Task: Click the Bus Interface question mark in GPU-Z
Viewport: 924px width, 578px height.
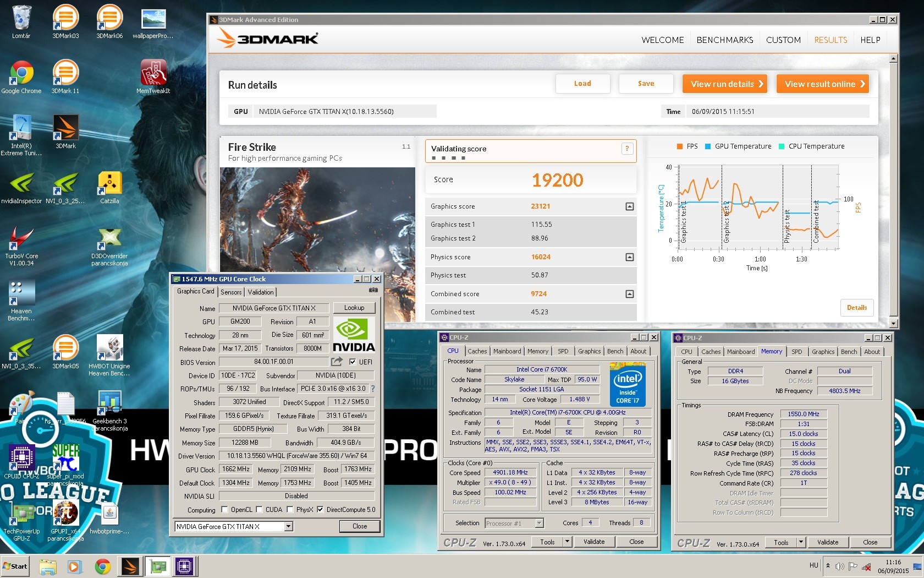Action: click(x=373, y=389)
